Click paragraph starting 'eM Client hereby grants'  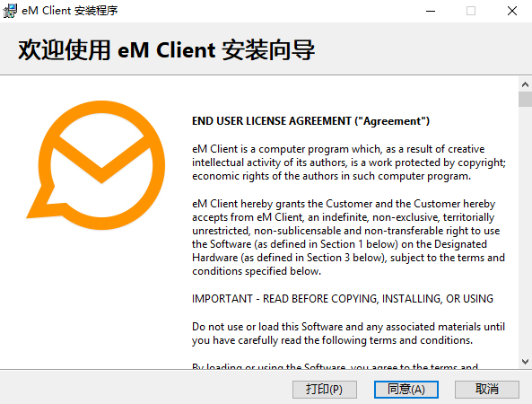(348, 237)
